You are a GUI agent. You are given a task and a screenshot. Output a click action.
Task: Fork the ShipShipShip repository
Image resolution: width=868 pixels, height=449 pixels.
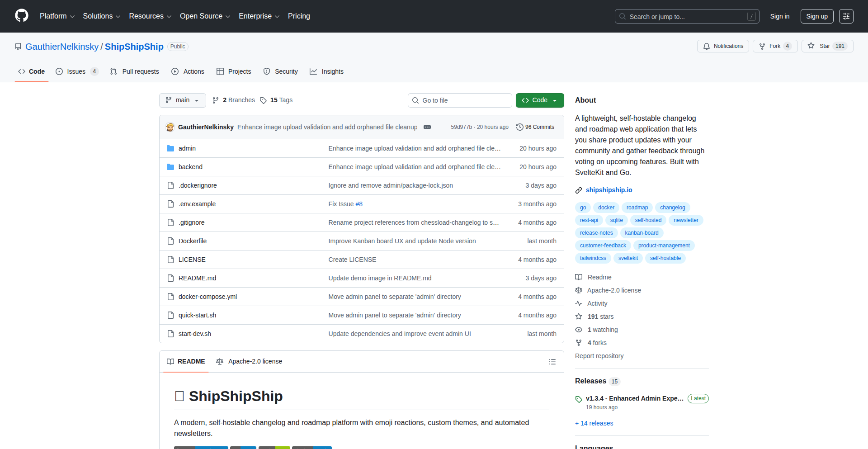click(775, 46)
